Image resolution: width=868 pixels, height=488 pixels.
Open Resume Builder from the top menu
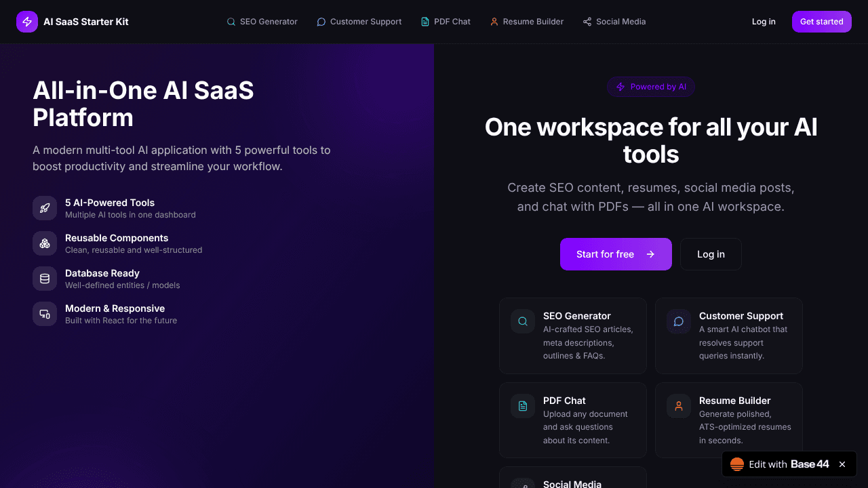click(x=526, y=22)
